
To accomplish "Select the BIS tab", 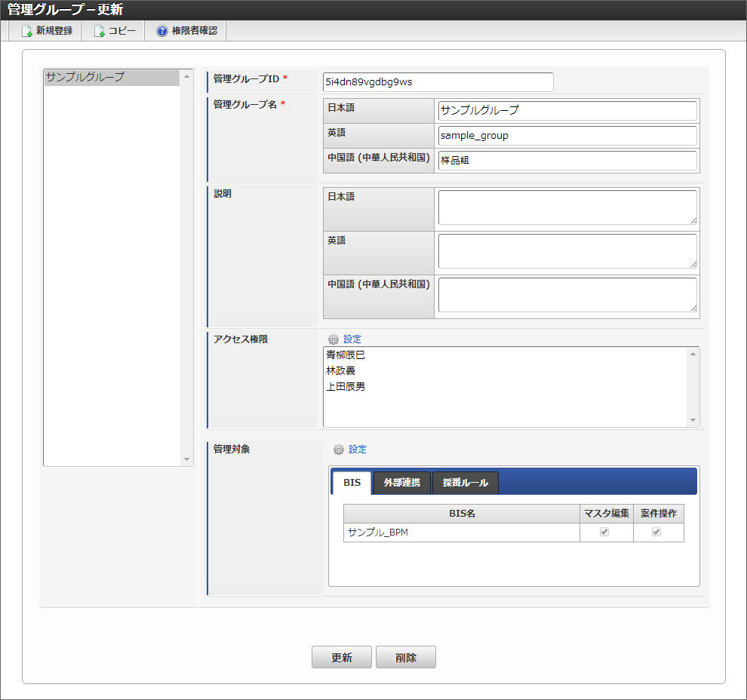I will pyautogui.click(x=352, y=483).
